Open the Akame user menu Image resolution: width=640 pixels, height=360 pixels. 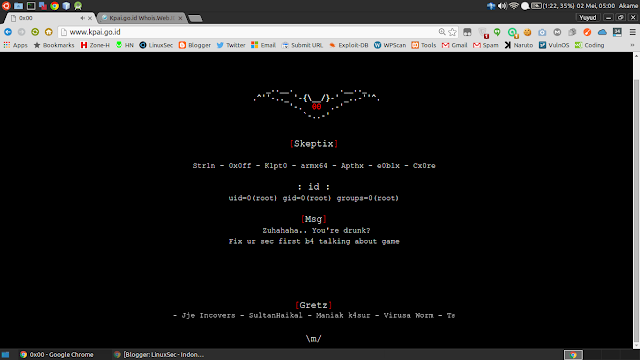629,6
